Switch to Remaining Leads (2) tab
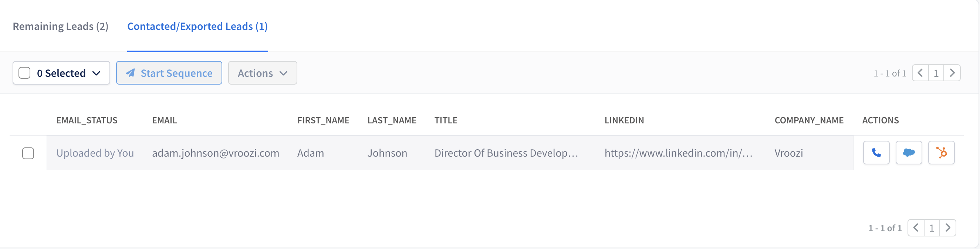This screenshot has height=249, width=980. 61,26
